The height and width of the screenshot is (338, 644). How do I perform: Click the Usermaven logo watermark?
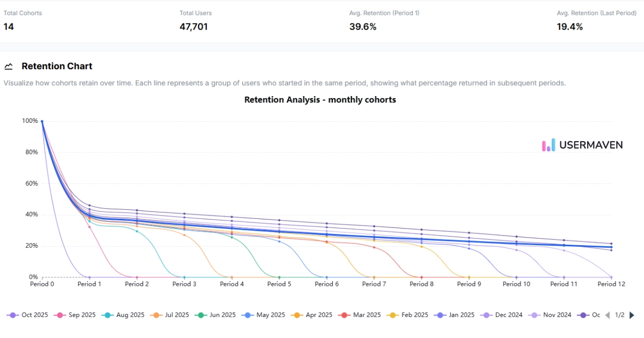(582, 145)
